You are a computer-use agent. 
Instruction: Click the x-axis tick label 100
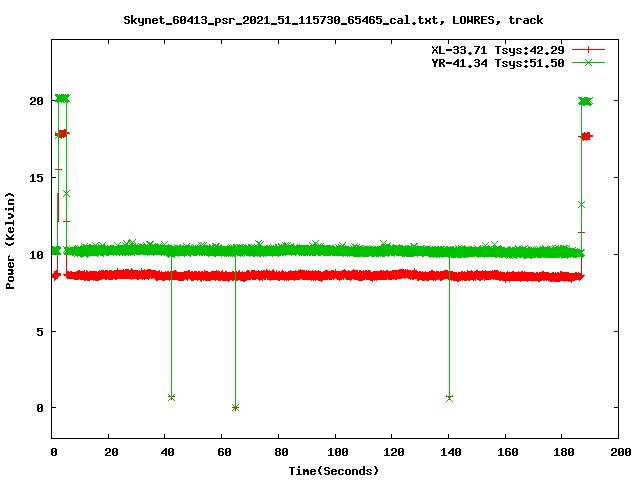pos(338,452)
